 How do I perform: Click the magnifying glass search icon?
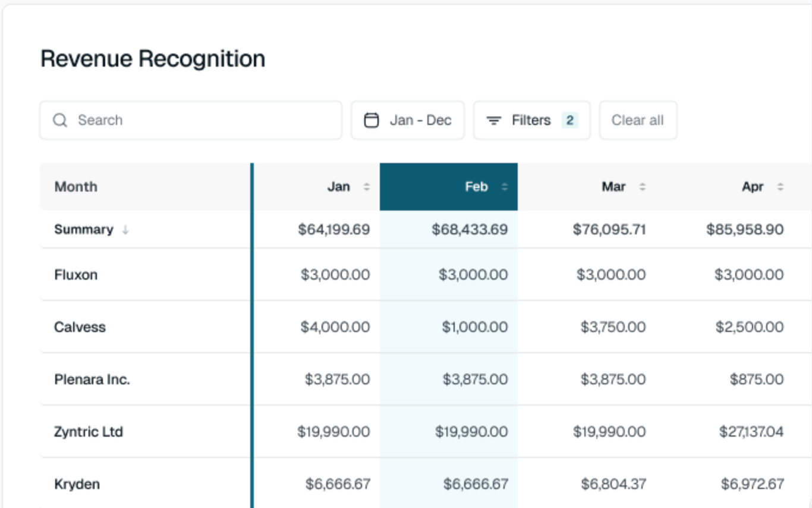tap(60, 120)
